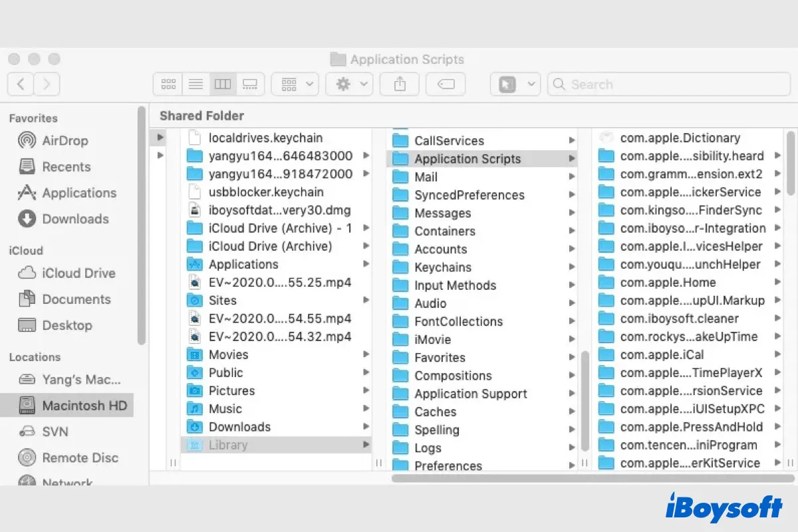Screen dimensions: 798x532
Task: Select AirDrop in the sidebar
Action: coord(64,140)
